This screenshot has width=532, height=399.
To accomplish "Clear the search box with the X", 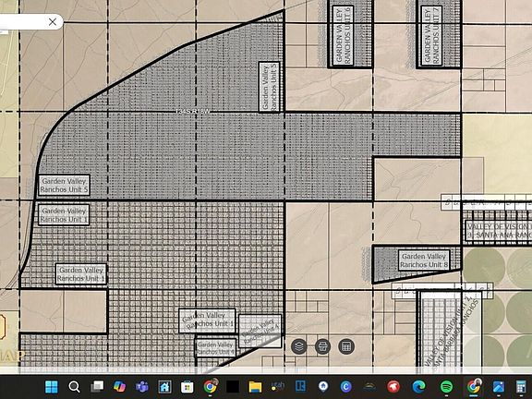I will [x=53, y=22].
